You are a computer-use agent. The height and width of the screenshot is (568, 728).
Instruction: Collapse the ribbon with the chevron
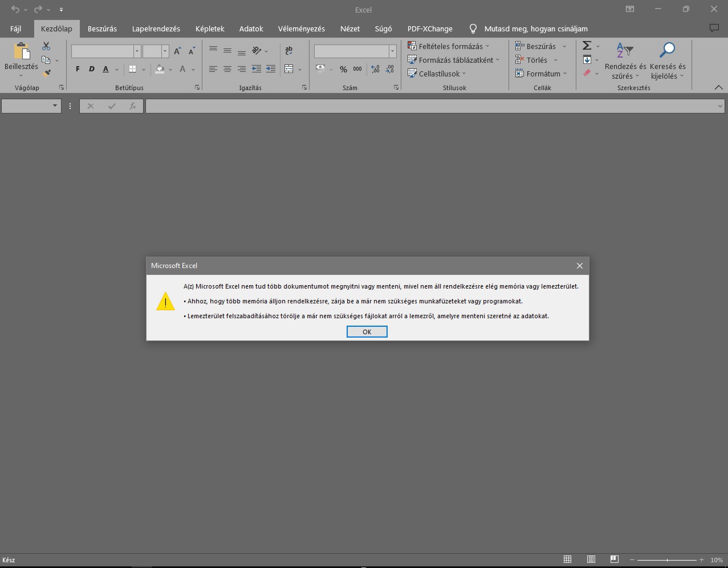[718, 87]
